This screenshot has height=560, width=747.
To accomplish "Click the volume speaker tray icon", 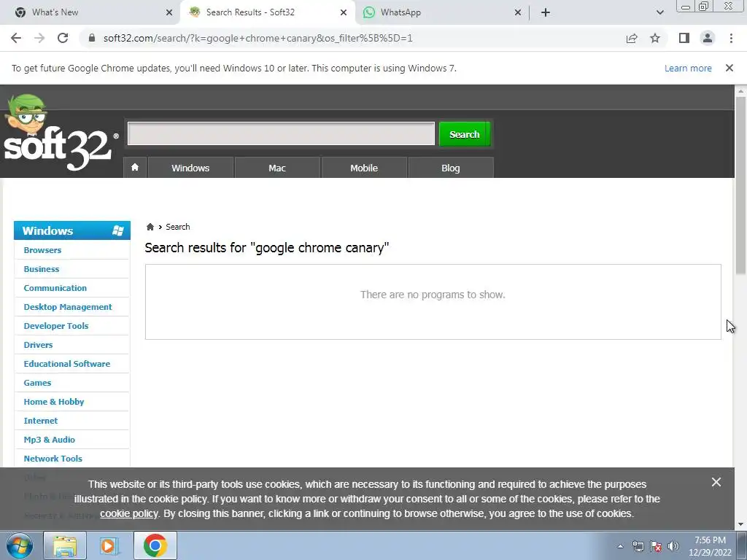I will click(x=673, y=546).
